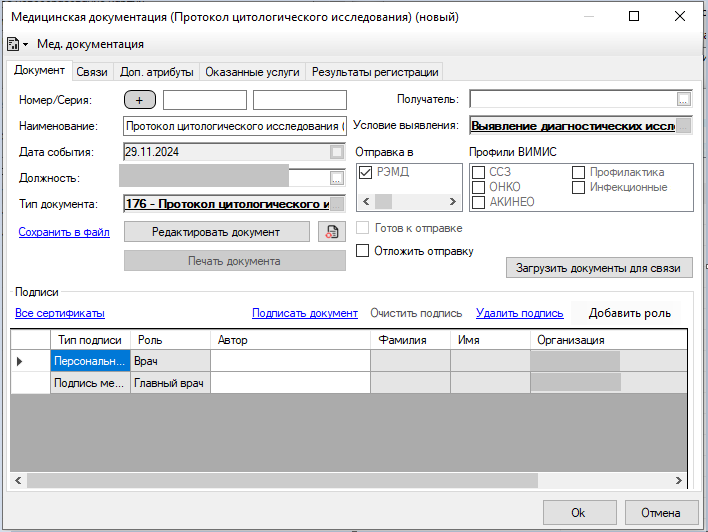Open the Получатель lookup ellipsis button

[684, 99]
